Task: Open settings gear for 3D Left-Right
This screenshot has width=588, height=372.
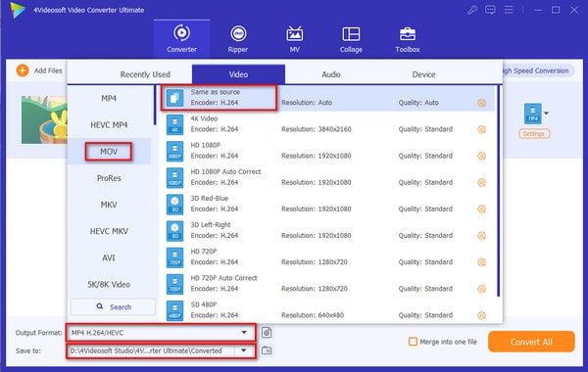Action: [482, 236]
